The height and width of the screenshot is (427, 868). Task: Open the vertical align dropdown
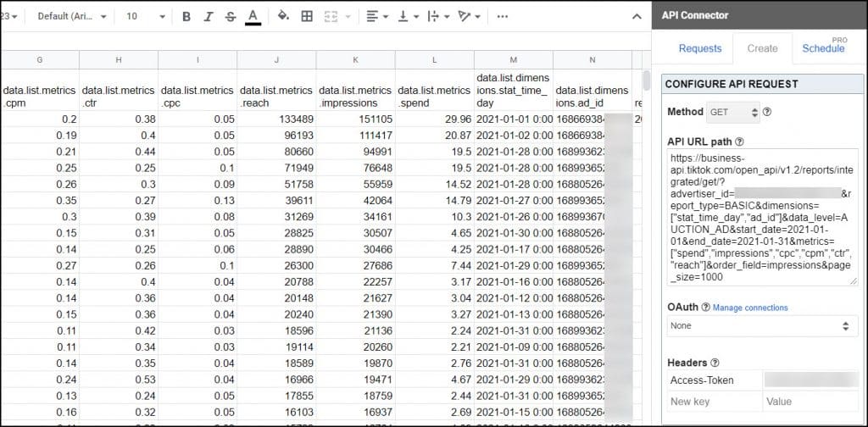409,17
